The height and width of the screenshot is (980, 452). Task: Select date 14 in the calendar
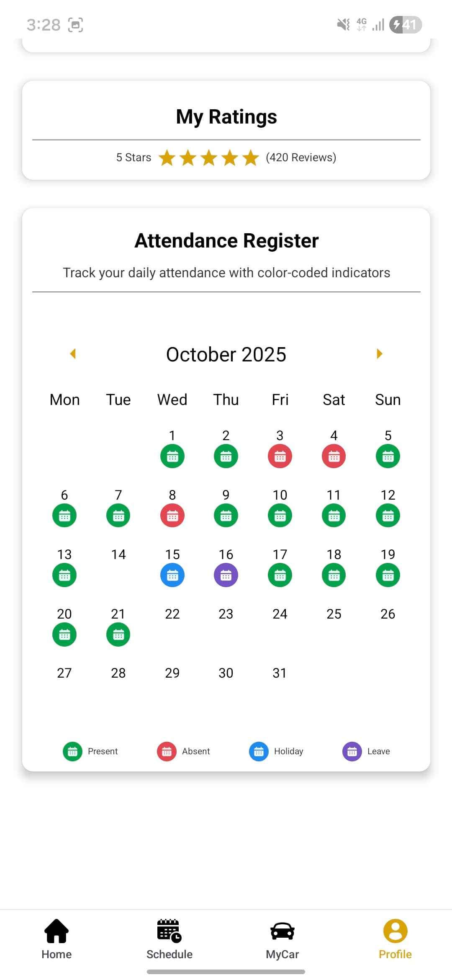(x=118, y=555)
